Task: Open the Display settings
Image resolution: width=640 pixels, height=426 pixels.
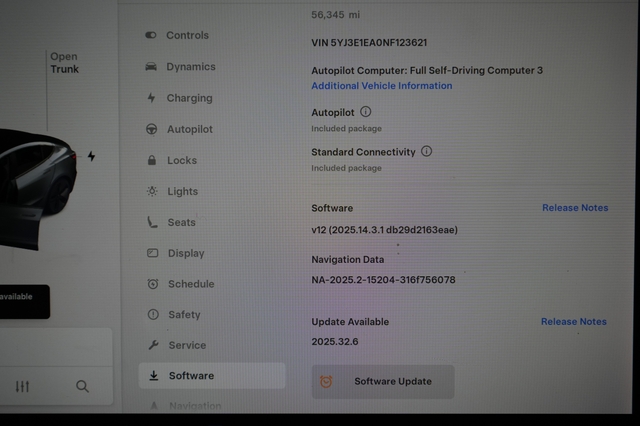Action: click(x=176, y=253)
